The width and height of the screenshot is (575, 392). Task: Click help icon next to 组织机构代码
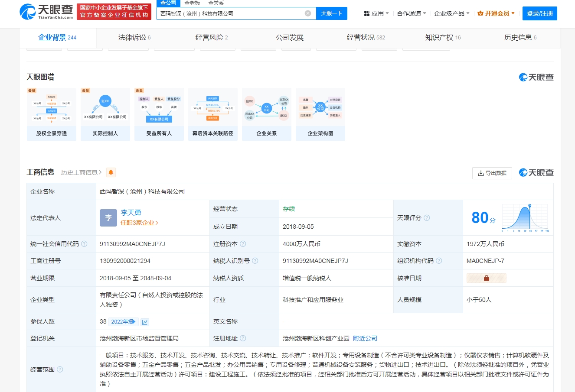[x=439, y=261]
